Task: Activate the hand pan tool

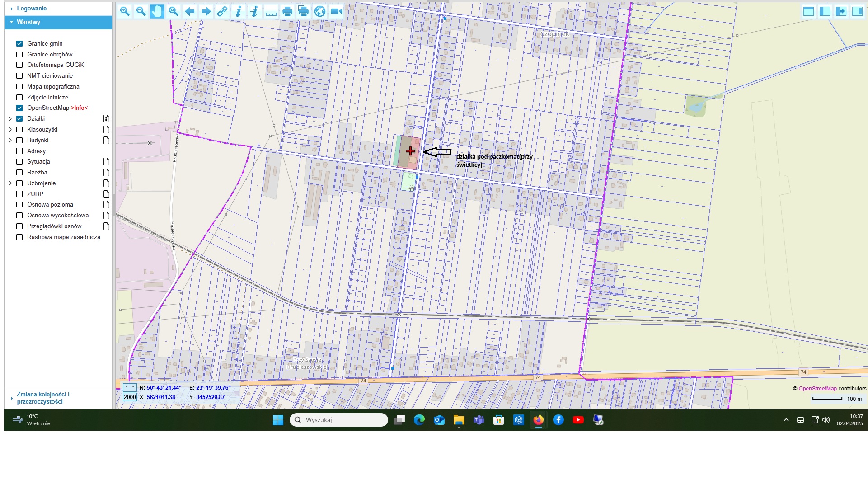Action: 157,12
